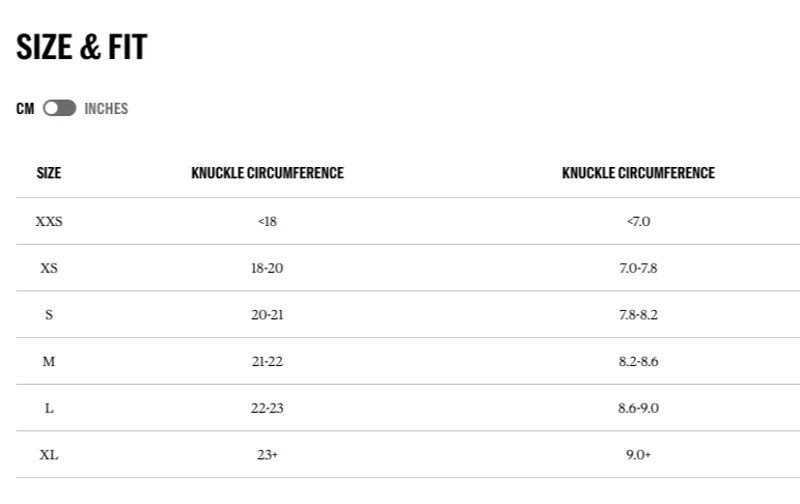Select the CM unit label
The image size is (800, 504).
[25, 109]
